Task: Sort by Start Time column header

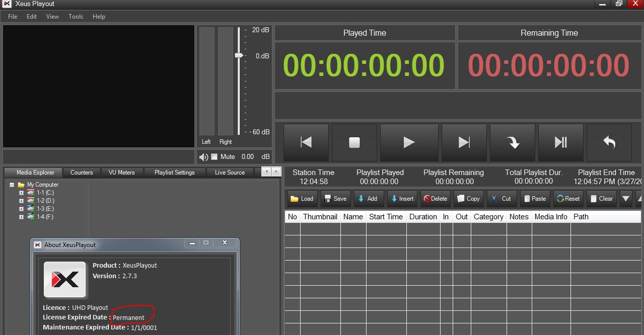Action: pyautogui.click(x=386, y=217)
